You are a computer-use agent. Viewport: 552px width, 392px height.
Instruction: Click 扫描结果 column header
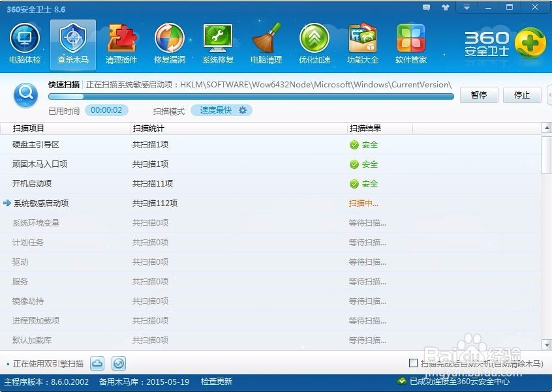pyautogui.click(x=380, y=128)
